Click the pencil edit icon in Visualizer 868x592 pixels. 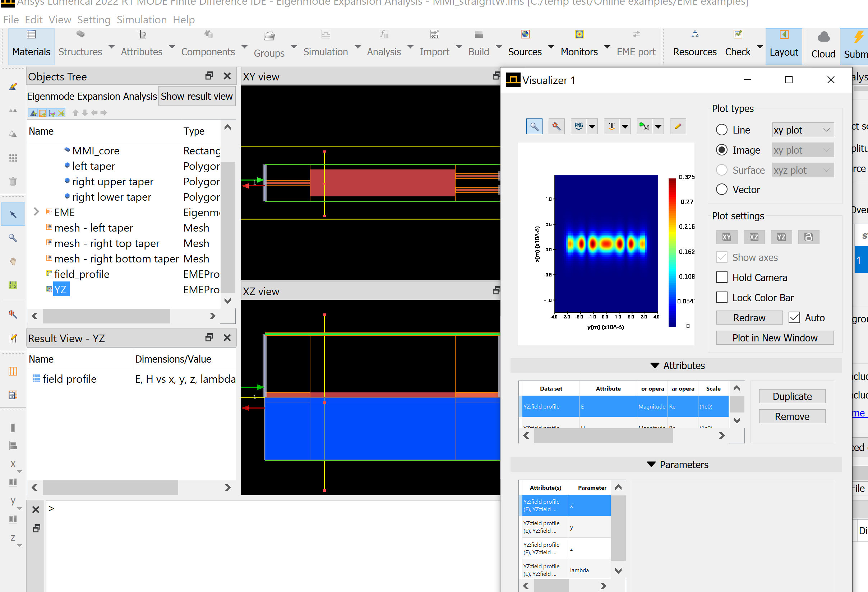click(x=678, y=126)
